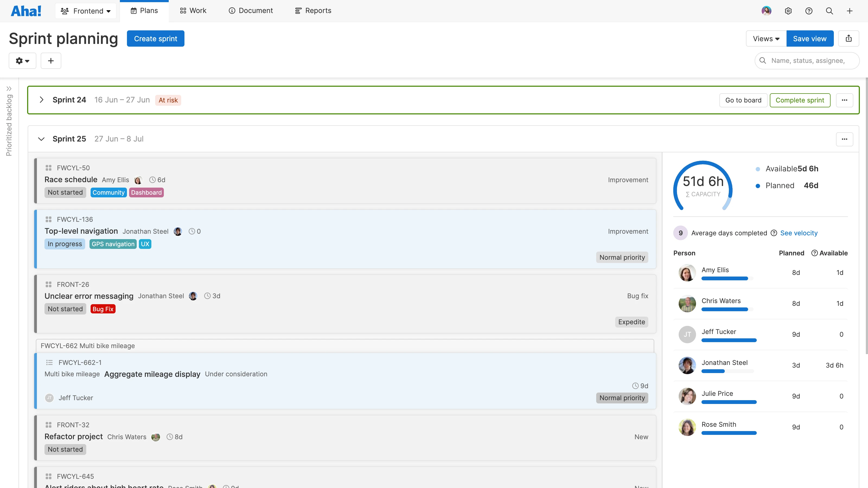Open the Views dropdown
This screenshot has height=488, width=868.
766,38
